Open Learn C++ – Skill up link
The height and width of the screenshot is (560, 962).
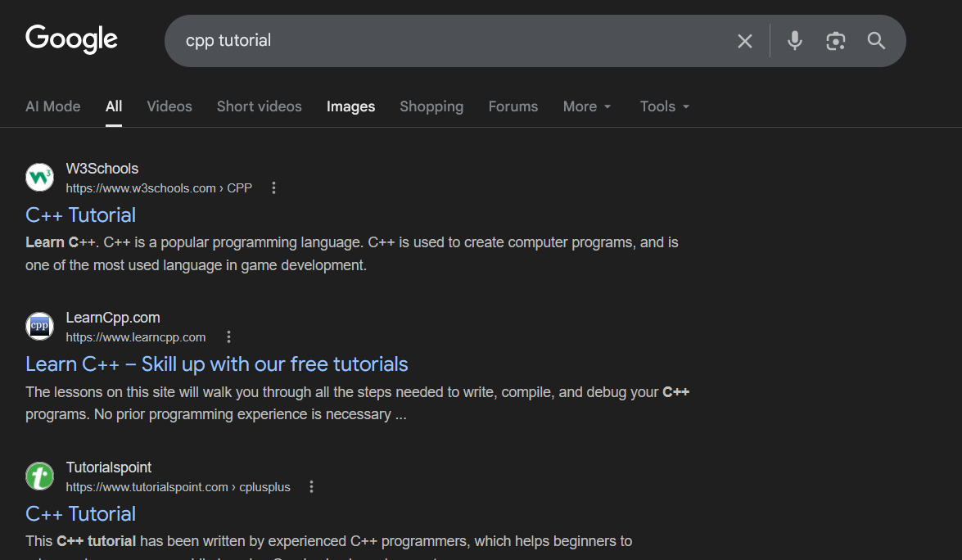pyautogui.click(x=216, y=364)
